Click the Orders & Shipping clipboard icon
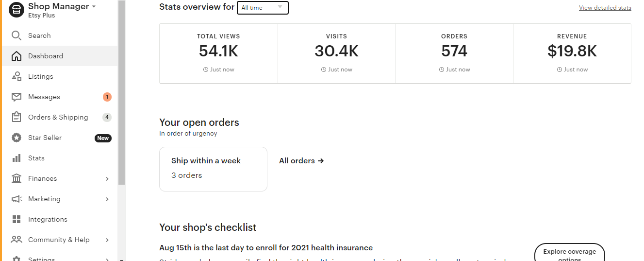Screen dimensions: 644x261 [x=17, y=117]
